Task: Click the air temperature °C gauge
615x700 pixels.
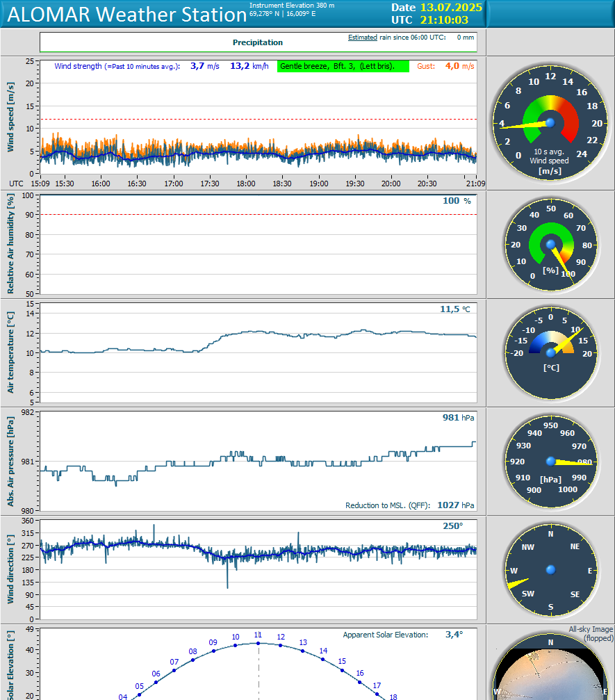Action: click(551, 352)
